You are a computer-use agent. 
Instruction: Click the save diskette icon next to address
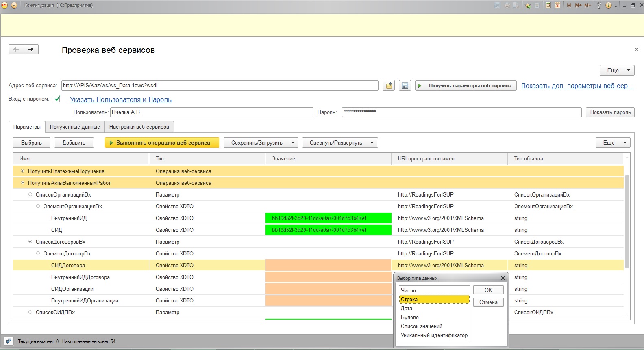[405, 86]
